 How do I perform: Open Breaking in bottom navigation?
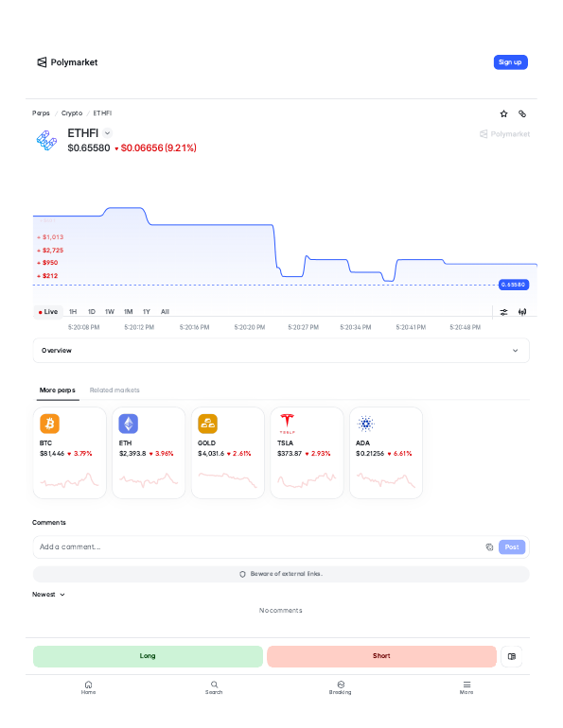[x=341, y=687]
